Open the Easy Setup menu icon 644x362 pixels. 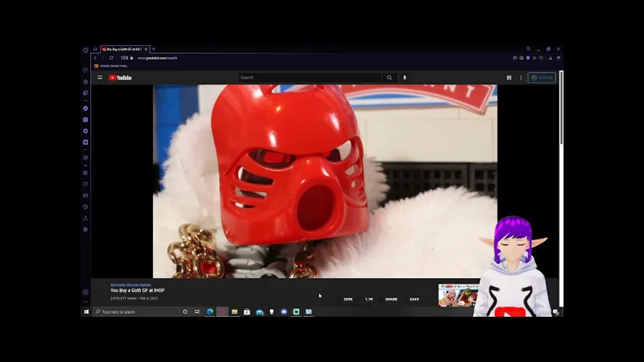559,58
